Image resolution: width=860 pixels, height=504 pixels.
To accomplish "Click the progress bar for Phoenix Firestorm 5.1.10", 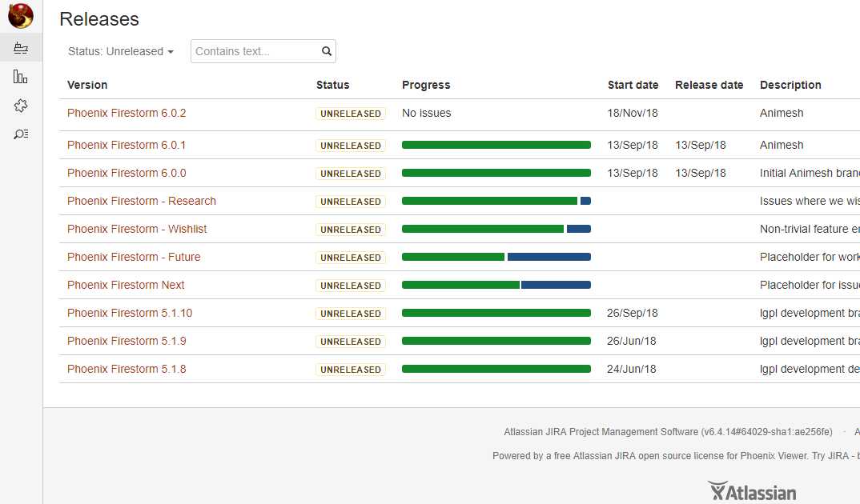I will click(x=496, y=312).
